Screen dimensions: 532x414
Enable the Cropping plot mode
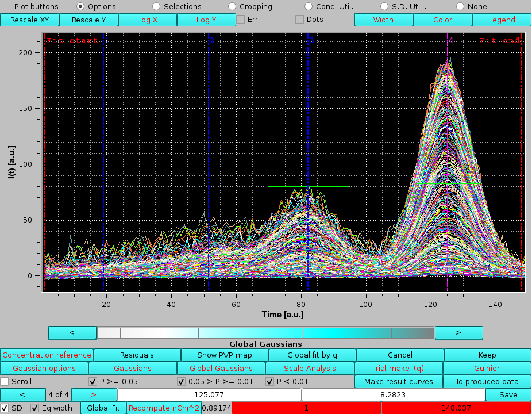(x=232, y=6)
